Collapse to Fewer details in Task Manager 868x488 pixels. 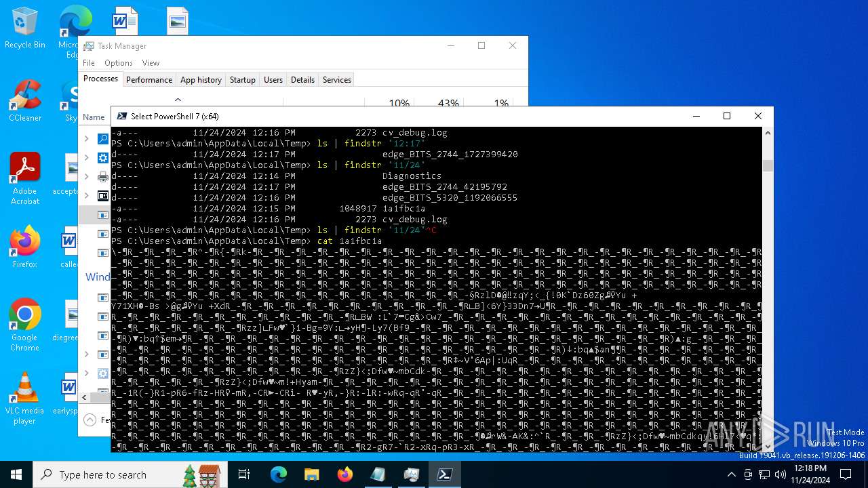coord(97,420)
